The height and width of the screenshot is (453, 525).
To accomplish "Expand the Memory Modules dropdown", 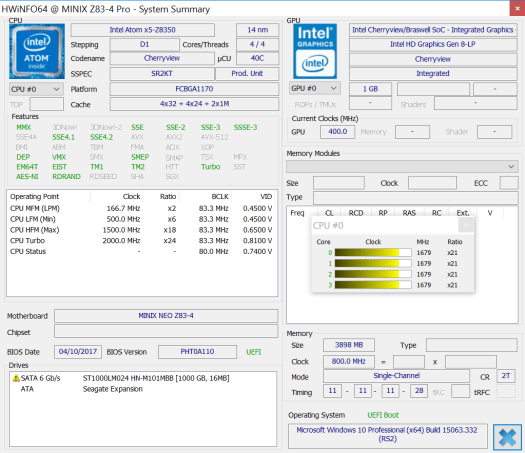I will pyautogui.click(x=402, y=166).
